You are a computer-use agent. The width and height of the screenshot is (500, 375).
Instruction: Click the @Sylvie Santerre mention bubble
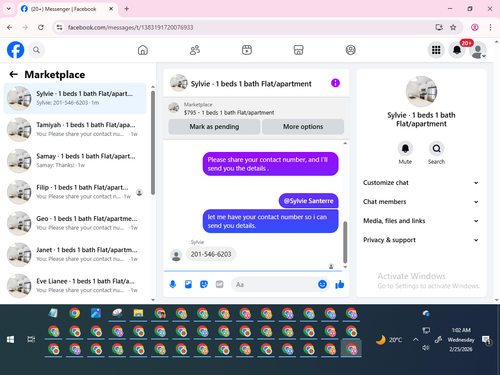[x=308, y=201]
